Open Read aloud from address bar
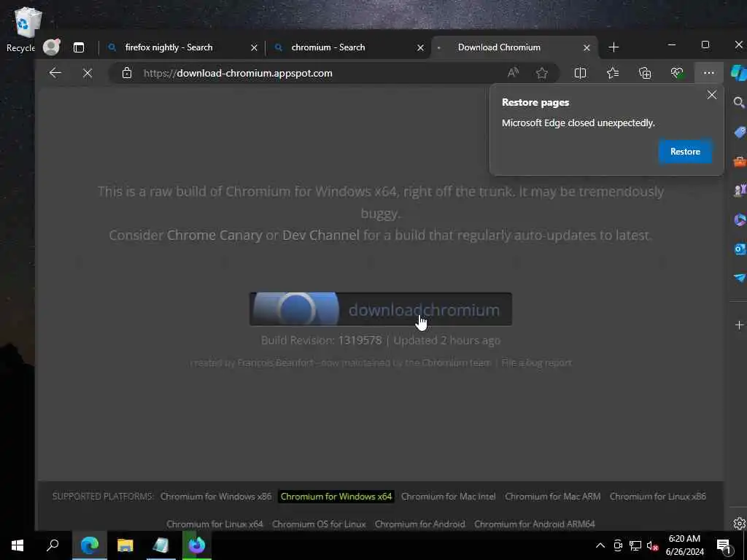The width and height of the screenshot is (747, 560). point(513,73)
